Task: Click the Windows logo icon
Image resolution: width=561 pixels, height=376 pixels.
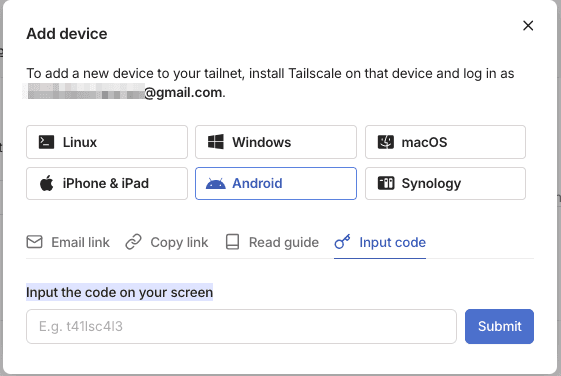Action: (x=216, y=142)
